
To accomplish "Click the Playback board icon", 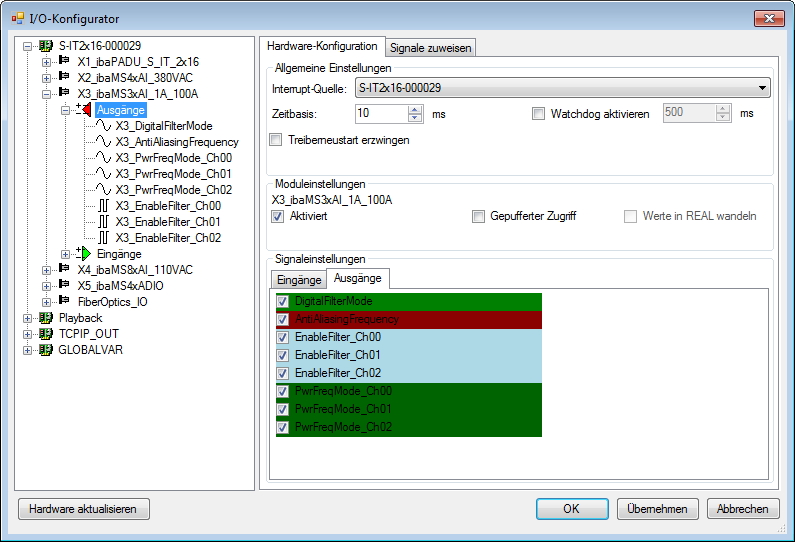I will pyautogui.click(x=46, y=318).
